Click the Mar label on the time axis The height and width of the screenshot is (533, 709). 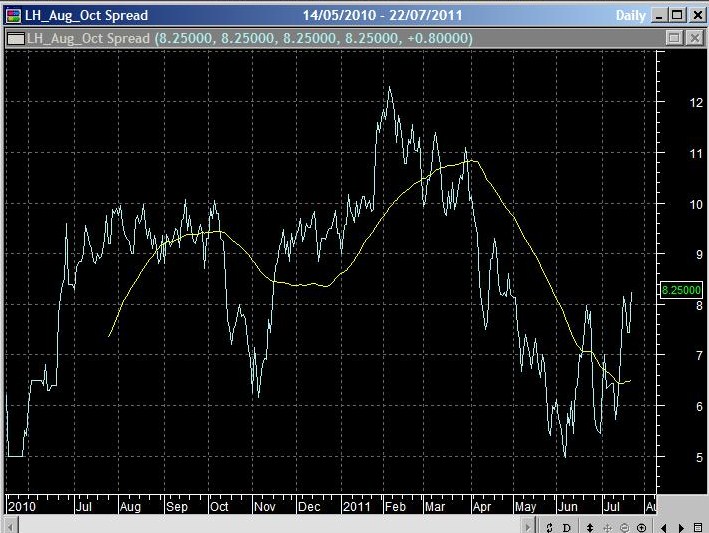435,506
